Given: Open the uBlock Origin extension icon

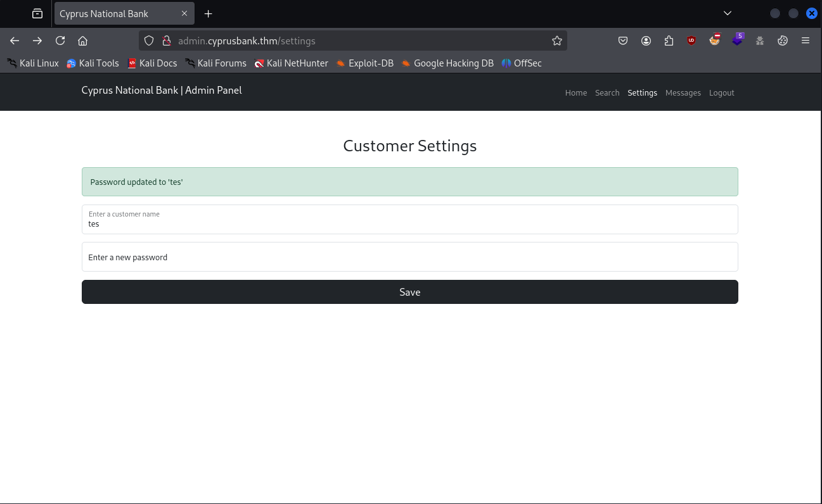Looking at the screenshot, I should tap(691, 41).
